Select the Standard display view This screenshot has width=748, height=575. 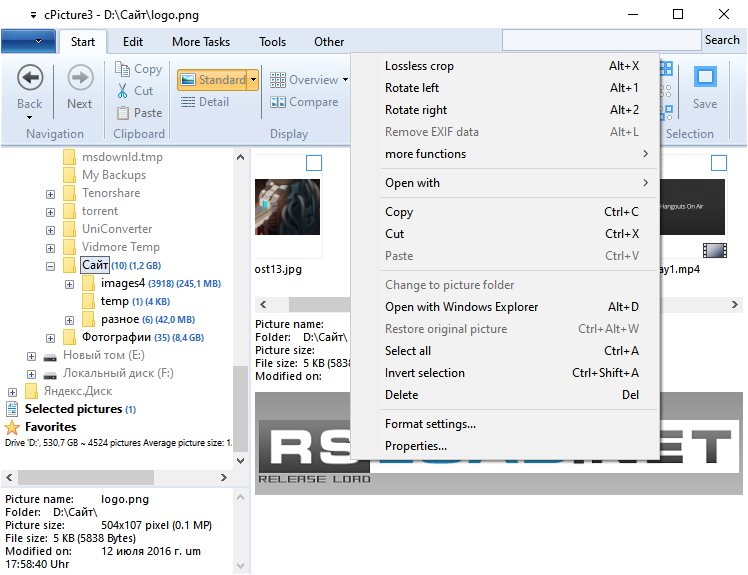coord(213,79)
